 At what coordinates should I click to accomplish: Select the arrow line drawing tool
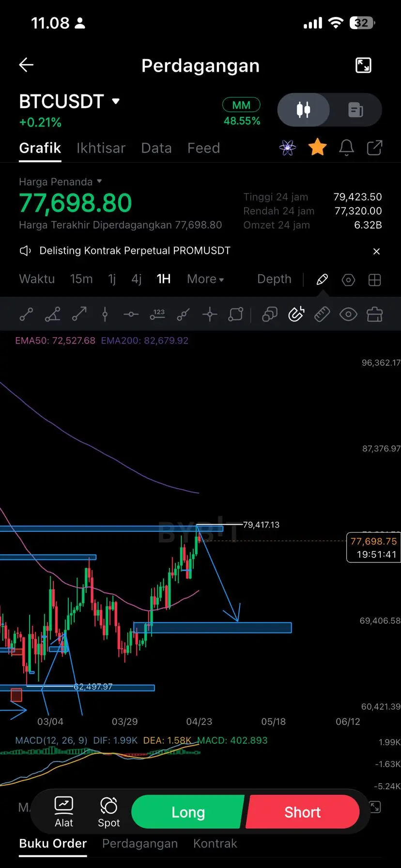pyautogui.click(x=79, y=314)
